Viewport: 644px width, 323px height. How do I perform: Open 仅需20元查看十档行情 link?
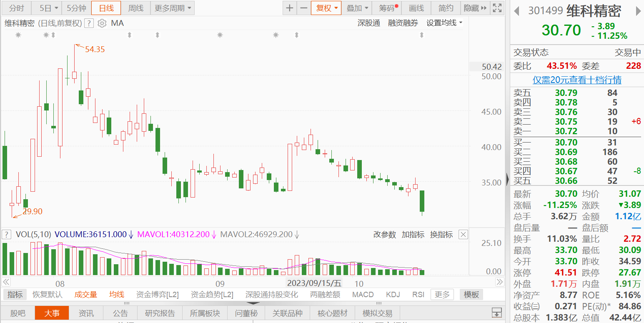point(577,80)
